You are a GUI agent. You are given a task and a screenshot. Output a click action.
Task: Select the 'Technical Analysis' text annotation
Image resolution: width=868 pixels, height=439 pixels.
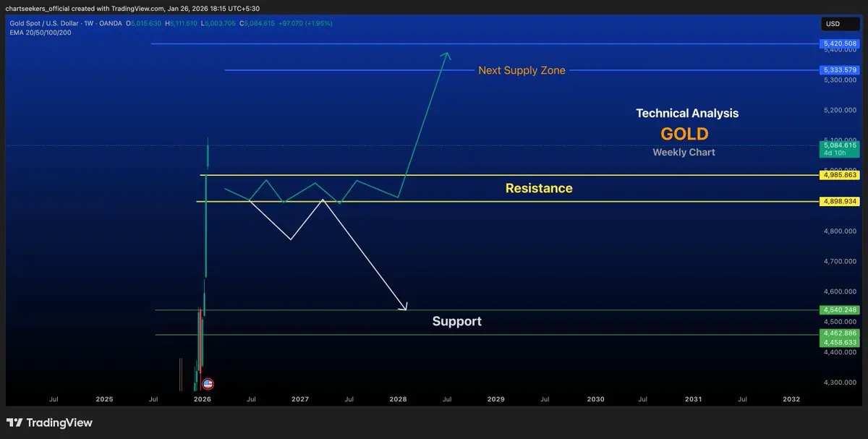click(x=687, y=114)
